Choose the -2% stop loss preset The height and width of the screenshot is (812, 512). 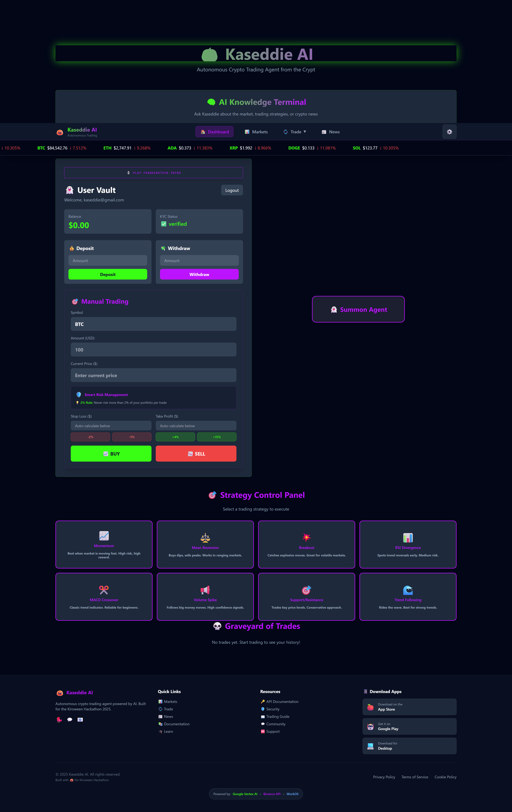[90, 437]
